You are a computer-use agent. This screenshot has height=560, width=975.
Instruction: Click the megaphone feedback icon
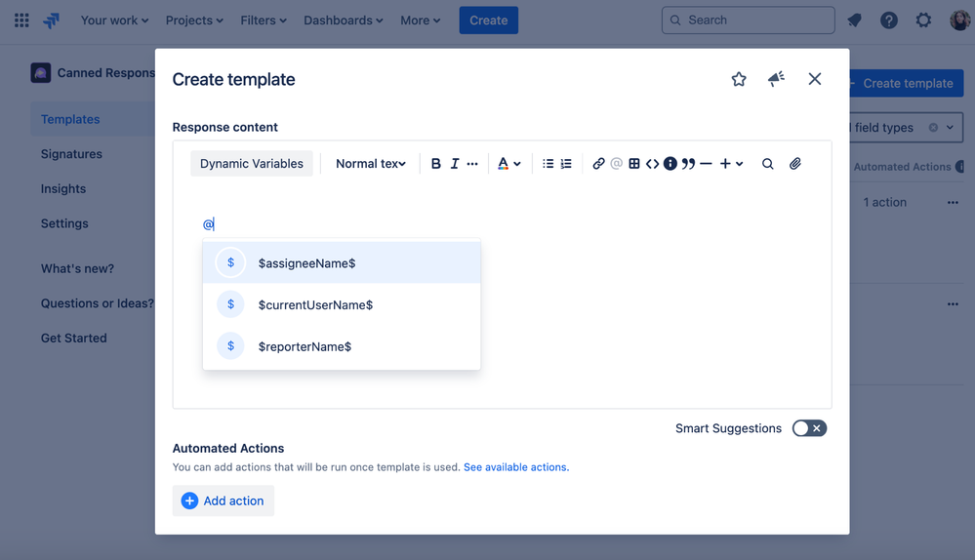(x=776, y=79)
